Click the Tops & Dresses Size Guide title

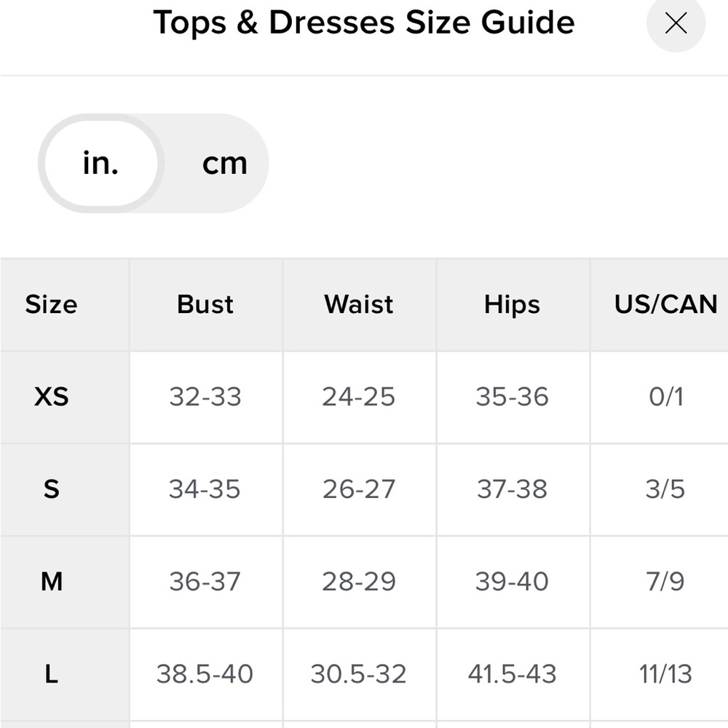coord(364,23)
